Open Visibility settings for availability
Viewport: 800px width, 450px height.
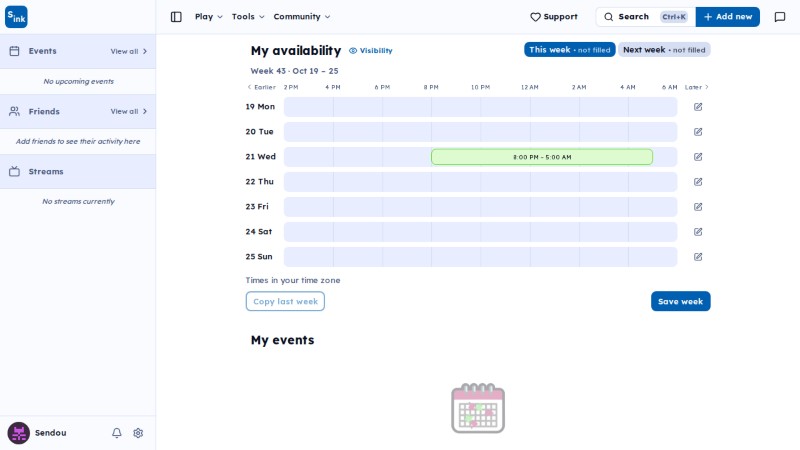371,51
